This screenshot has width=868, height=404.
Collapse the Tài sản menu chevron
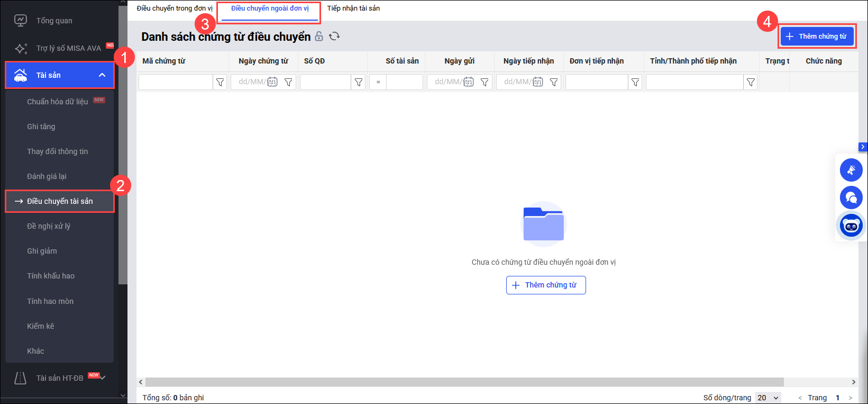[102, 75]
